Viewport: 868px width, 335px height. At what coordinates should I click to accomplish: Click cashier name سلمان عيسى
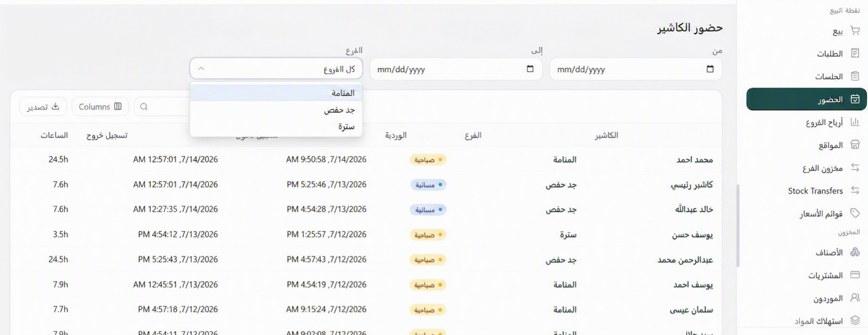691,310
